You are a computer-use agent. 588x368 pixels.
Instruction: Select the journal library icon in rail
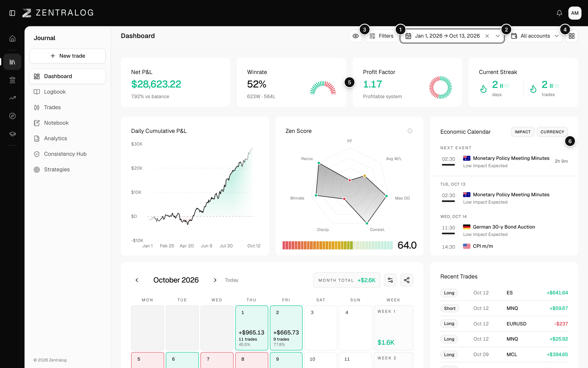(12, 62)
